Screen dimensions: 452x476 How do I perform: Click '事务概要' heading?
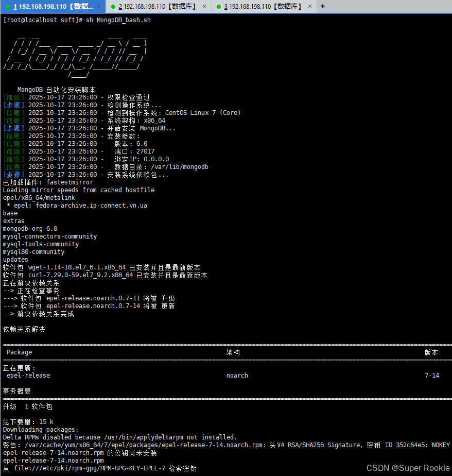point(17,392)
